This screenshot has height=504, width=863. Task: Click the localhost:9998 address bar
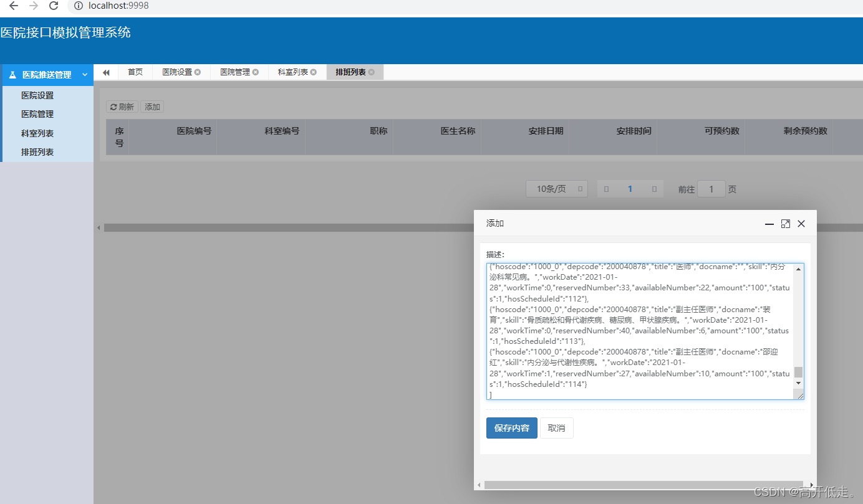coord(118,6)
